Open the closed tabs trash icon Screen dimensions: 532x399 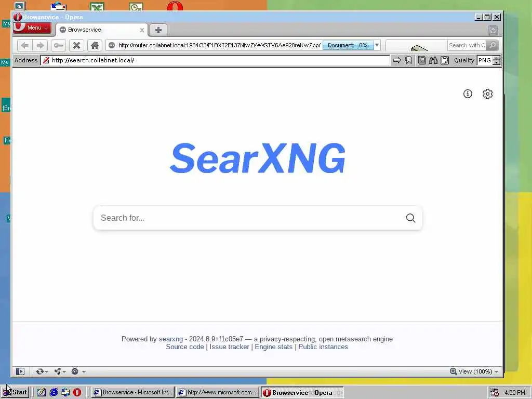click(493, 31)
